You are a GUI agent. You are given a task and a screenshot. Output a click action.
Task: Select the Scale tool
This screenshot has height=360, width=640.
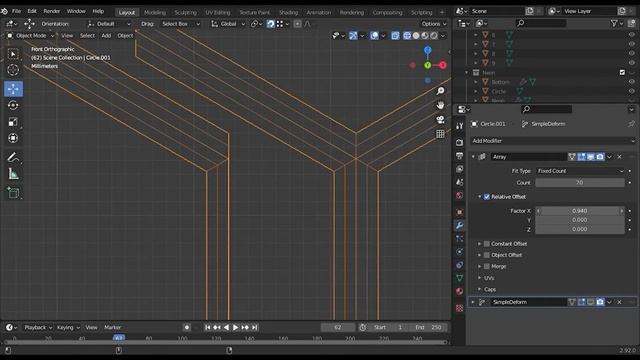(13, 122)
